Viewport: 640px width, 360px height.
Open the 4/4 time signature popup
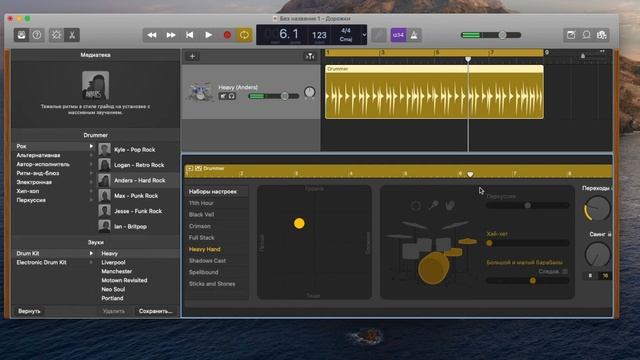click(346, 31)
